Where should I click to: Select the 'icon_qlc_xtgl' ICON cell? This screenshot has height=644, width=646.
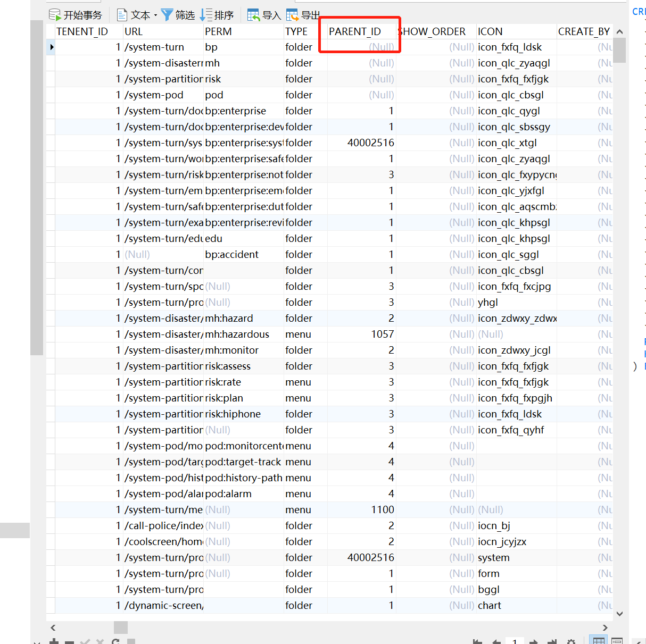(x=517, y=143)
